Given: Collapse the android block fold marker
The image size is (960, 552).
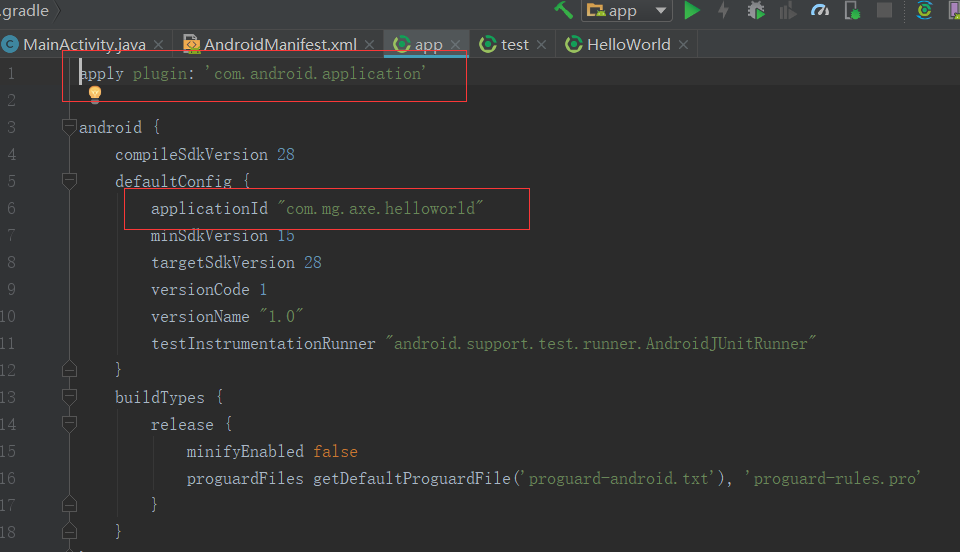Looking at the screenshot, I should point(69,127).
